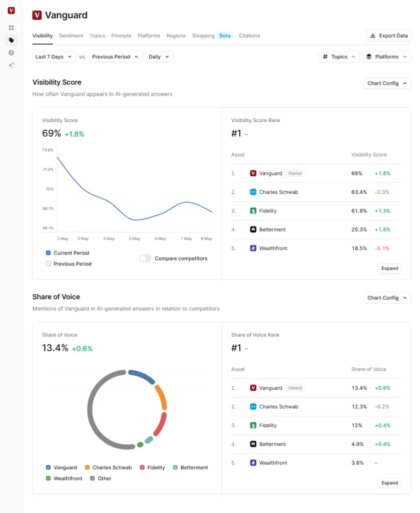The height and width of the screenshot is (513, 420).
Task: Select the Visibility tab
Action: tap(43, 36)
